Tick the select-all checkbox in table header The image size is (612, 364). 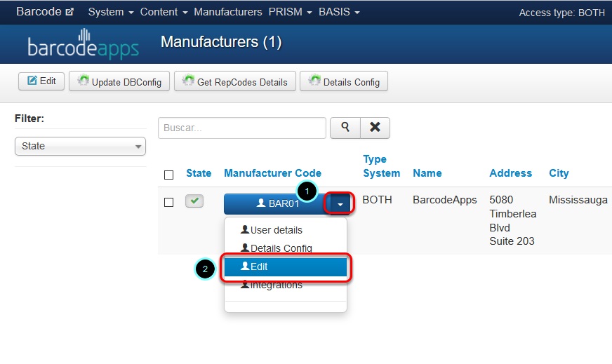pos(168,175)
